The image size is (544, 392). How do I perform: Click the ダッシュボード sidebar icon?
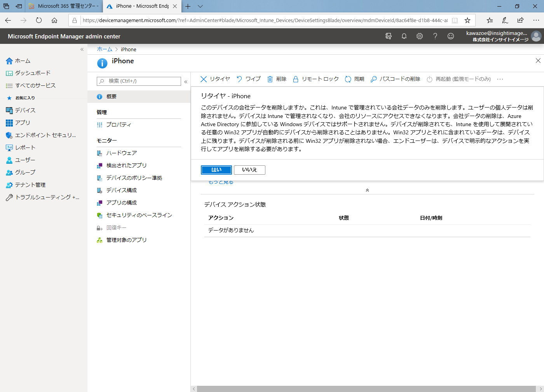coord(9,73)
